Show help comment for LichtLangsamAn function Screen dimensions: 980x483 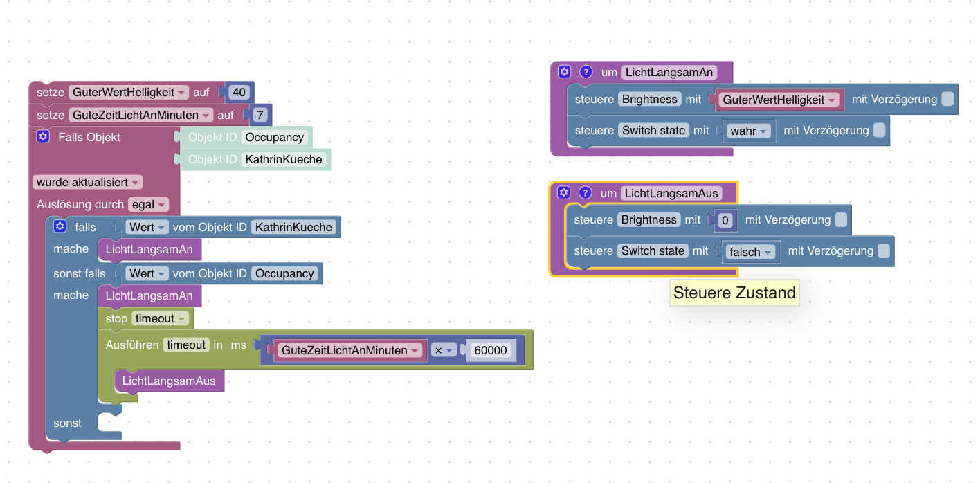[586, 72]
